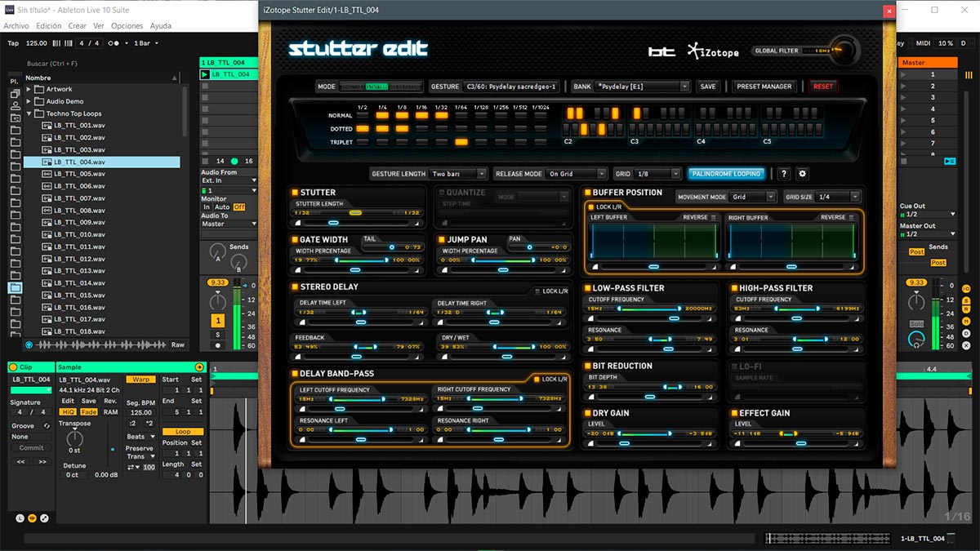Click the Transpose knob
Image resolution: width=980 pixels, height=551 pixels.
[74, 438]
